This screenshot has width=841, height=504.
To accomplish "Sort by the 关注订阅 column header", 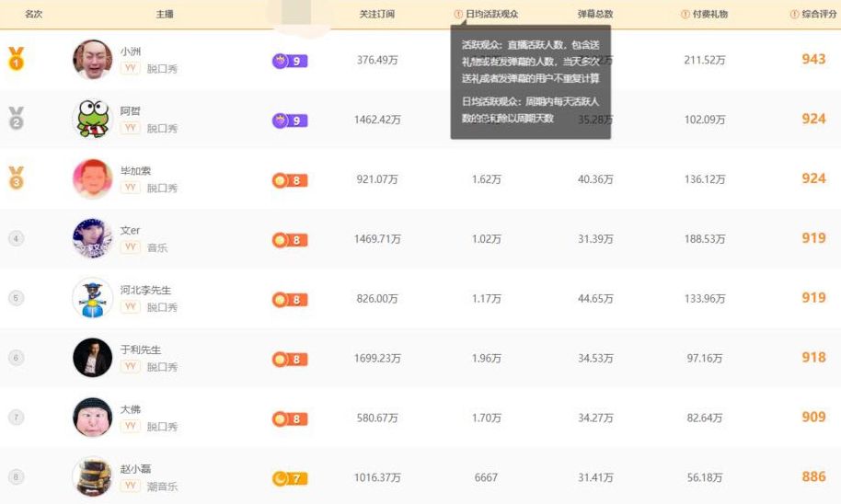I will pyautogui.click(x=376, y=15).
